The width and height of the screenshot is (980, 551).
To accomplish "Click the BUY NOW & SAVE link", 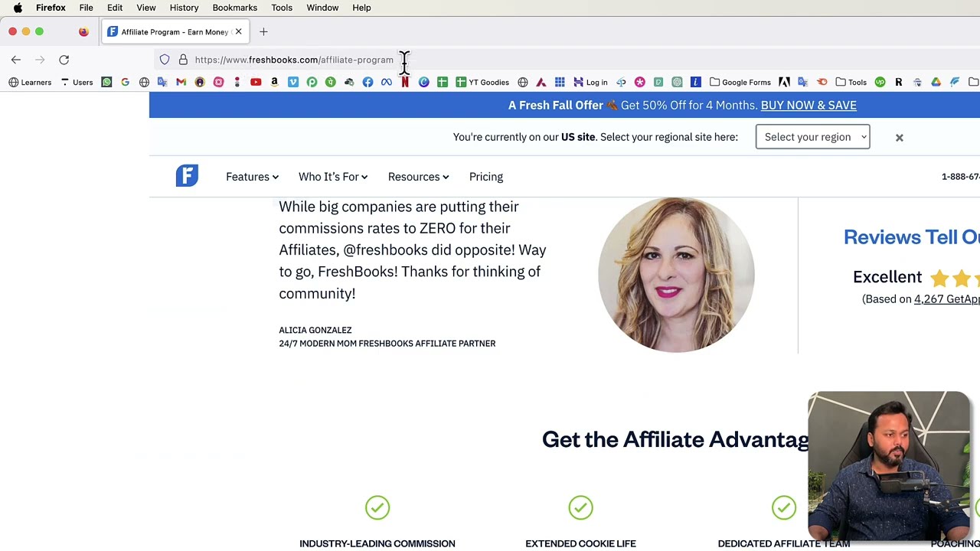I will click(x=808, y=105).
